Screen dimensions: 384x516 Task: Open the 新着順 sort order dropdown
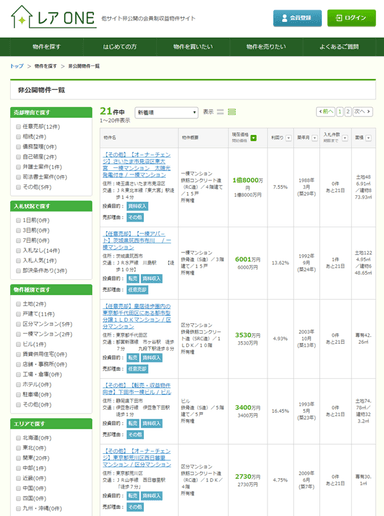coord(166,113)
